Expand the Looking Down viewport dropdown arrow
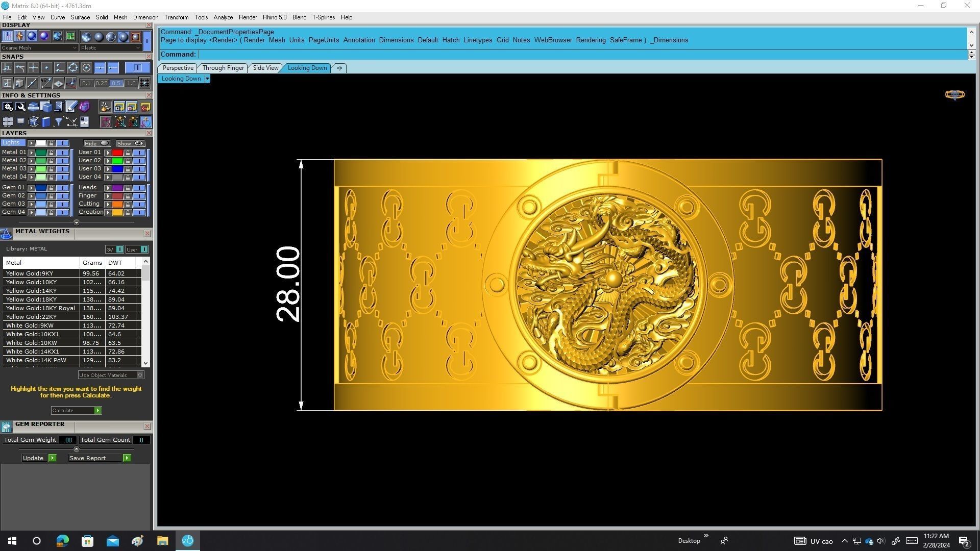This screenshot has height=551, width=980. pyautogui.click(x=207, y=79)
